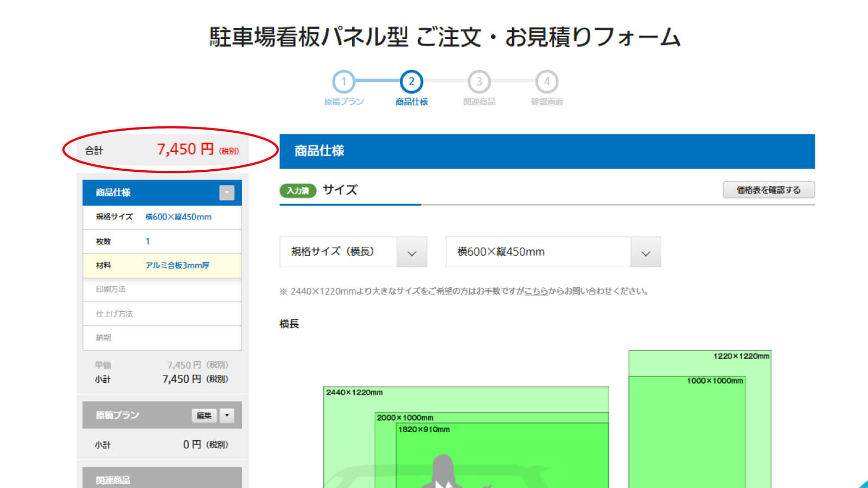Image resolution: width=868 pixels, height=488 pixels.
Task: Expand the 原稿プラン panel arrow
Action: (227, 415)
